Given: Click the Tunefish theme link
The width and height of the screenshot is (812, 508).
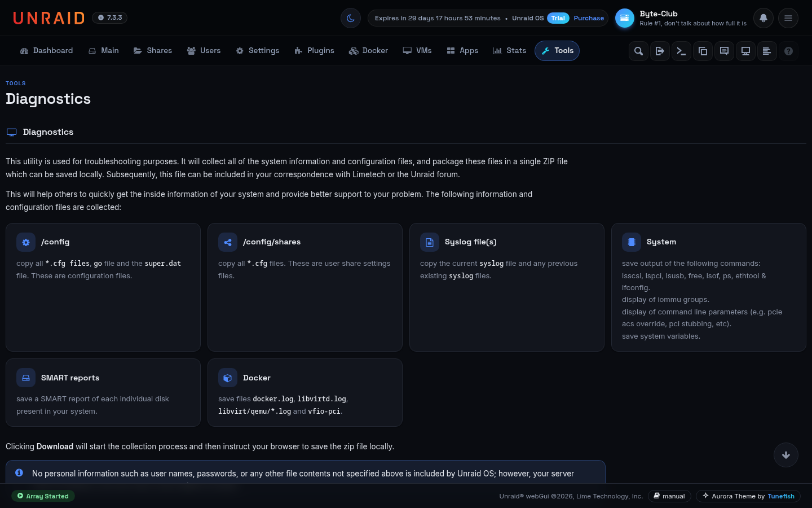Looking at the screenshot, I should [781, 496].
